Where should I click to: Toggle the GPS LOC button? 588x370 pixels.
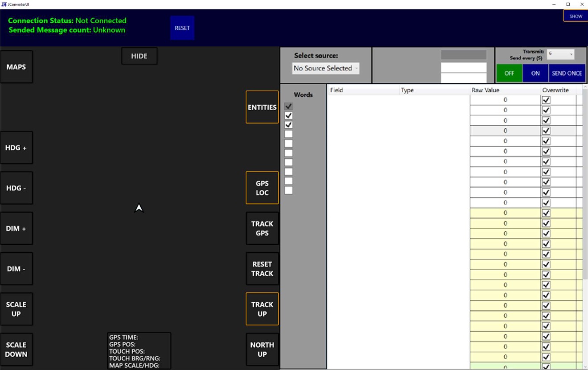pos(262,188)
